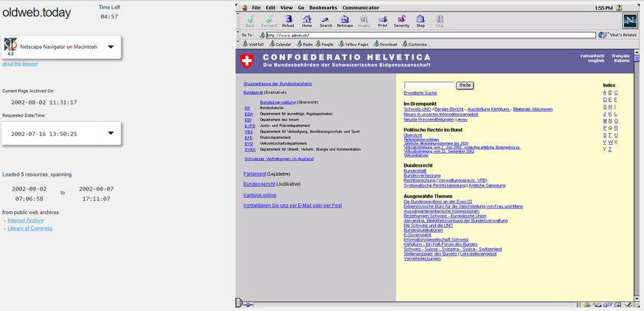Viewport: 644px width, 311px height.
Task: Switch site language to français
Action: click(620, 55)
